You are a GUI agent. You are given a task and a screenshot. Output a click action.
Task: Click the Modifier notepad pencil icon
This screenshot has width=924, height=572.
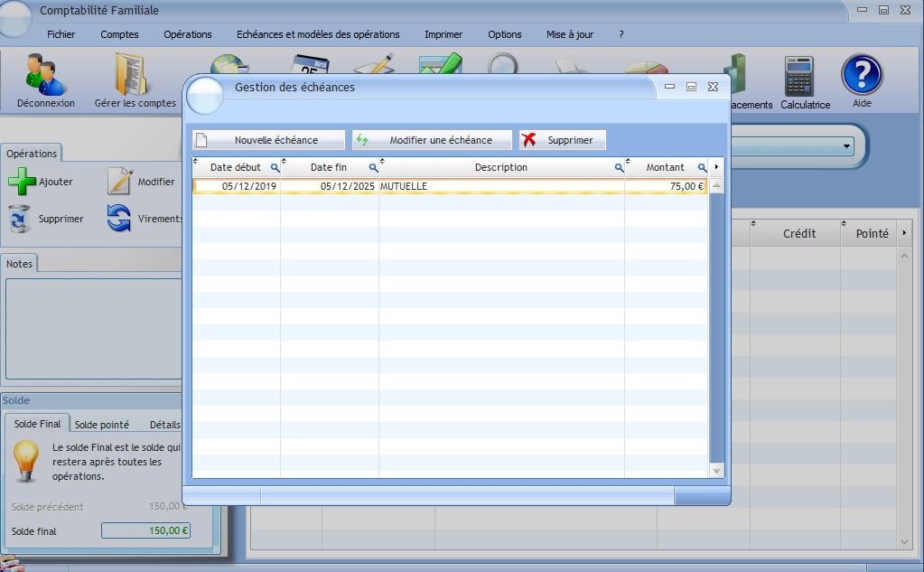tap(119, 181)
